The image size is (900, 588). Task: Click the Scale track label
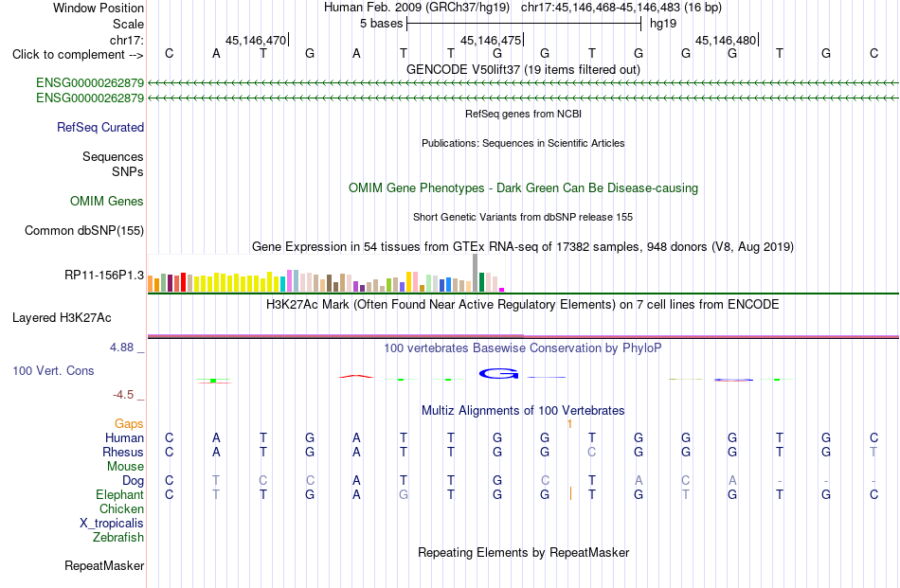click(128, 24)
